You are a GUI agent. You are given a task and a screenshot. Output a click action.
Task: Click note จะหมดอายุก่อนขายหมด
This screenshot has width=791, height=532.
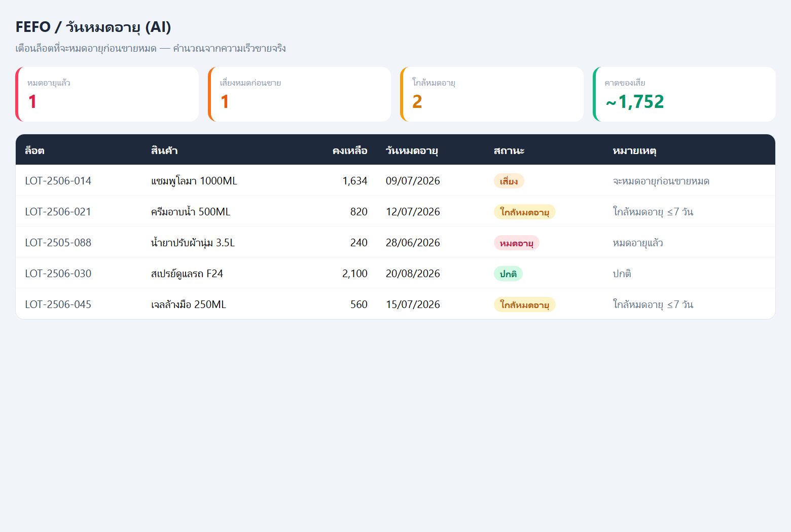click(x=661, y=181)
